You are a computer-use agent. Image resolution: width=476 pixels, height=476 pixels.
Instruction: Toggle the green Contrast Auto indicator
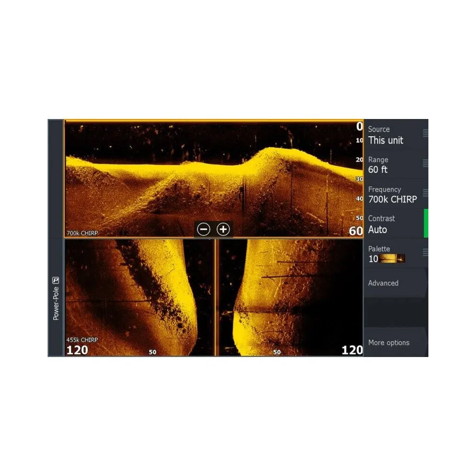pyautogui.click(x=426, y=223)
